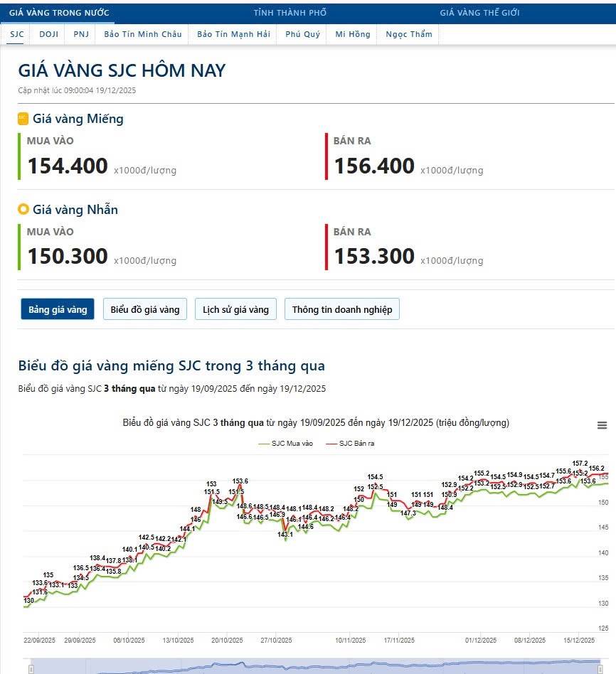
Task: Switch to the DOJI tab
Action: pos(49,34)
